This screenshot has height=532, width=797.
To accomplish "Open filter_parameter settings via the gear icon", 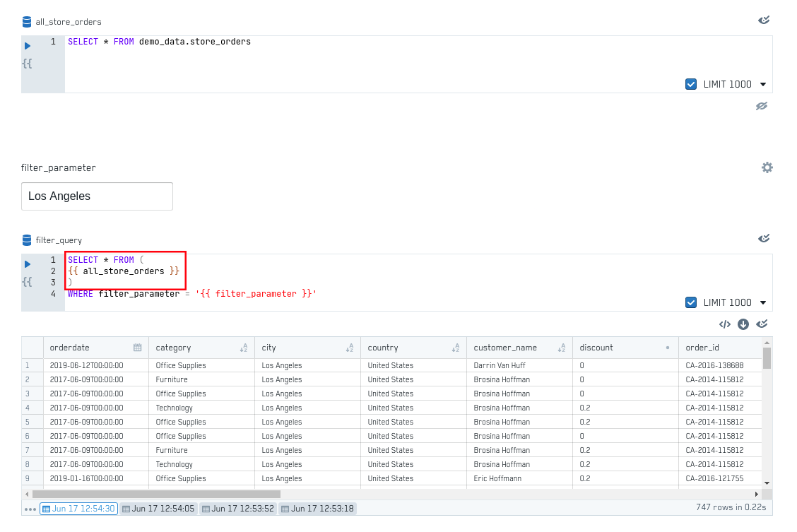I will coord(767,167).
